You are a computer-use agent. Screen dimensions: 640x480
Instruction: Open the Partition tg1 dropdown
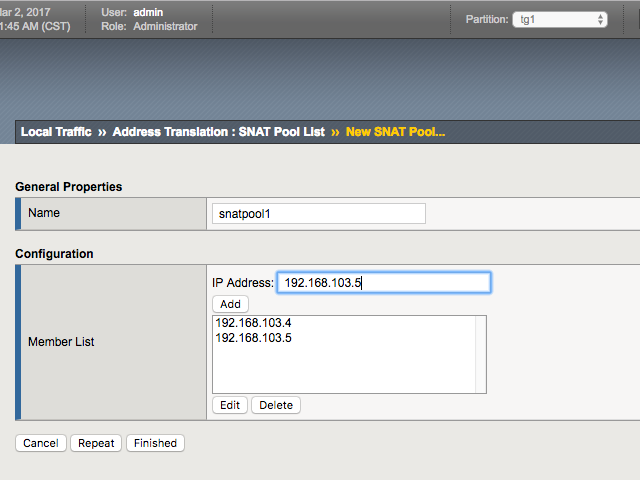pos(559,19)
